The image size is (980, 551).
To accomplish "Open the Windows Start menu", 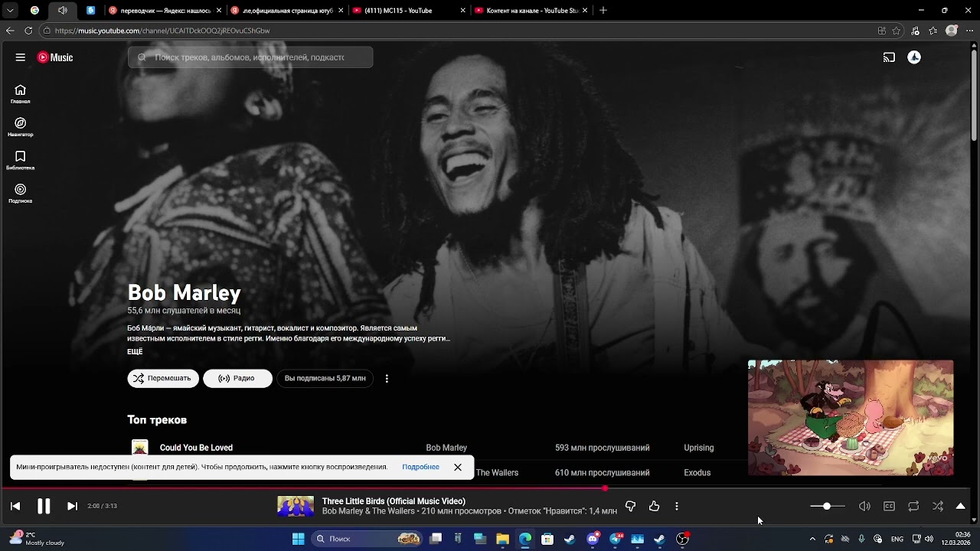I will (299, 539).
